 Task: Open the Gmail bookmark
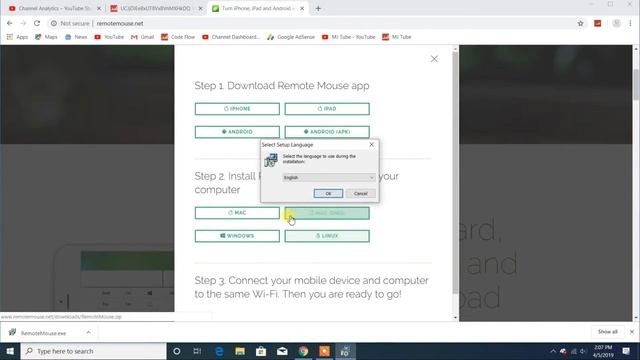coord(142,37)
